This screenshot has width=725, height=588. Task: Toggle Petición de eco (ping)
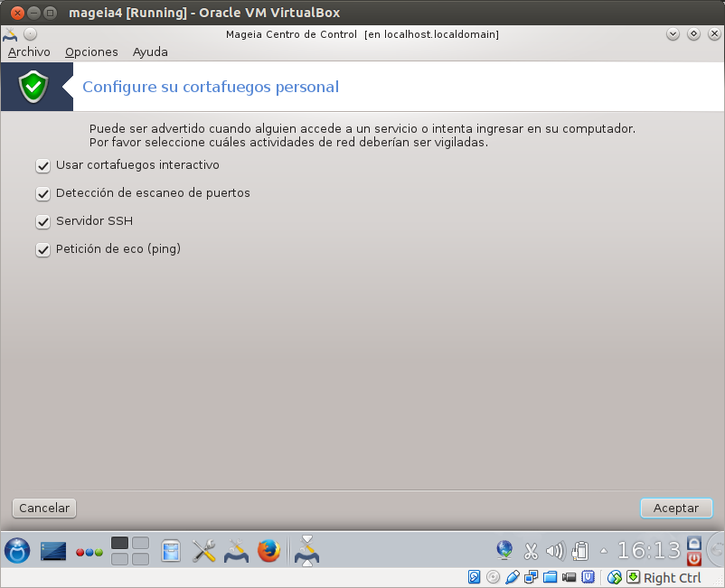pyautogui.click(x=42, y=249)
